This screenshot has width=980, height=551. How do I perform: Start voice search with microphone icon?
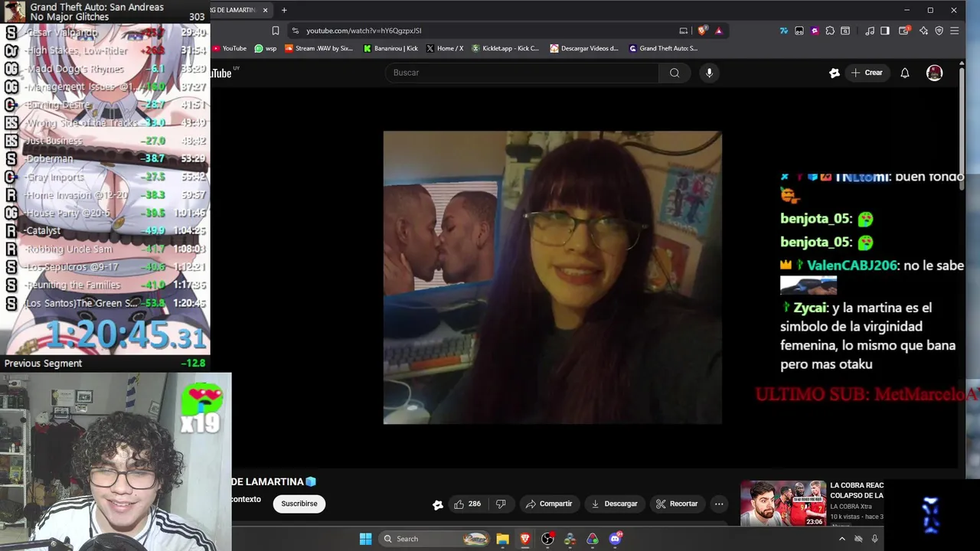click(709, 73)
